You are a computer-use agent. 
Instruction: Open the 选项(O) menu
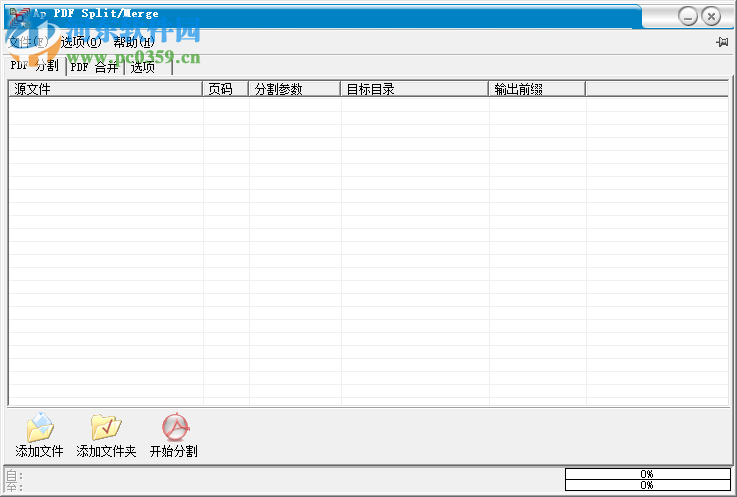(x=81, y=42)
